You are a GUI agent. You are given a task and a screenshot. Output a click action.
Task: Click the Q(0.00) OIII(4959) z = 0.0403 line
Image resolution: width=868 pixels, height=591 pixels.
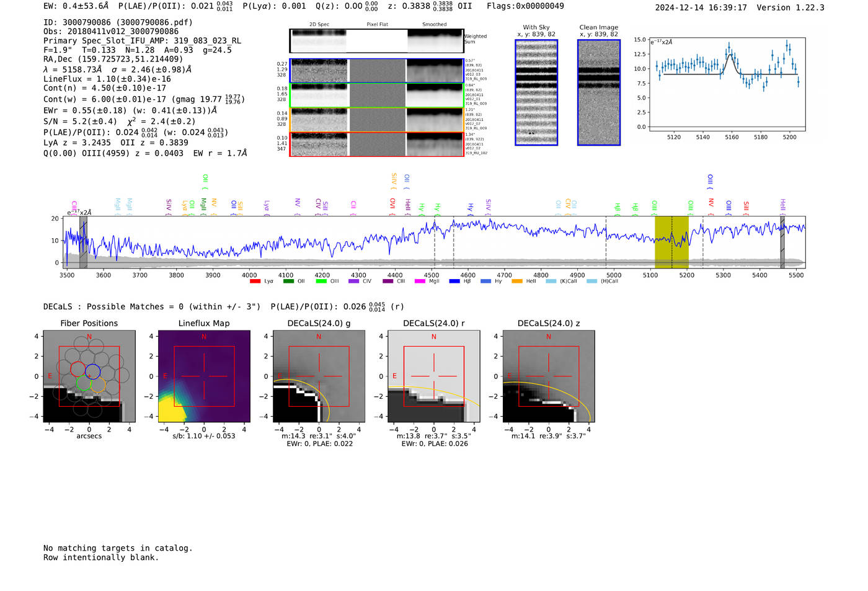(113, 153)
